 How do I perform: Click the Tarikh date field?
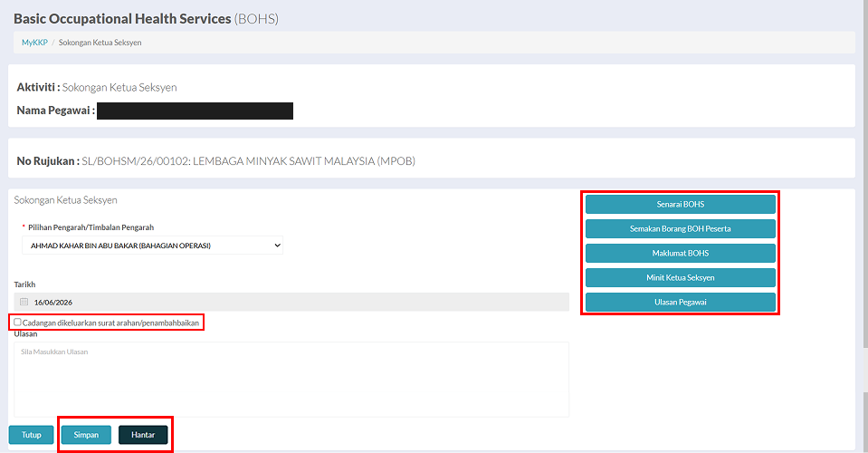(x=291, y=302)
